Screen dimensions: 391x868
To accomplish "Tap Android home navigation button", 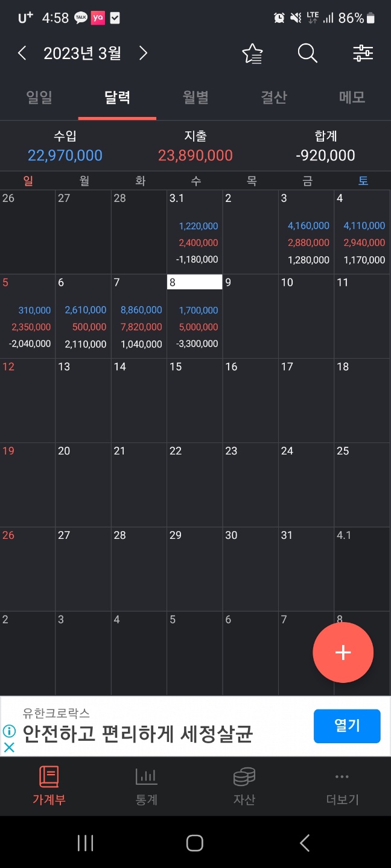I will (194, 843).
